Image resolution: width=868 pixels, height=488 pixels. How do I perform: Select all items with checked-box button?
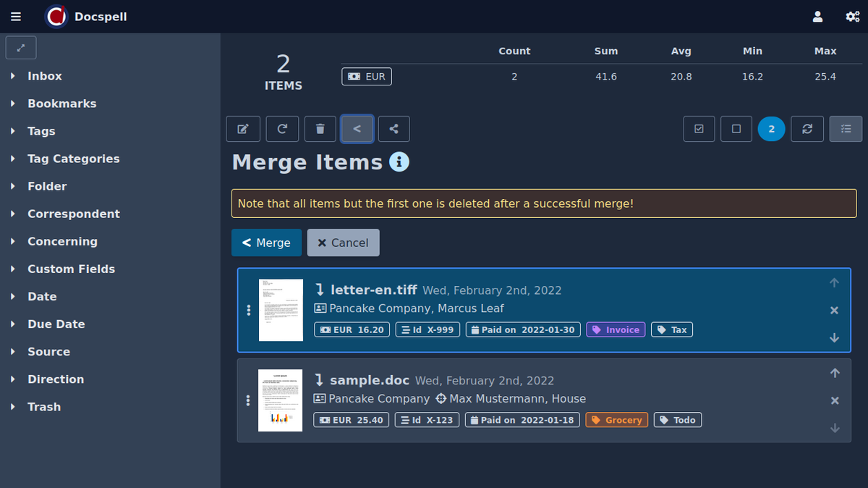(699, 129)
